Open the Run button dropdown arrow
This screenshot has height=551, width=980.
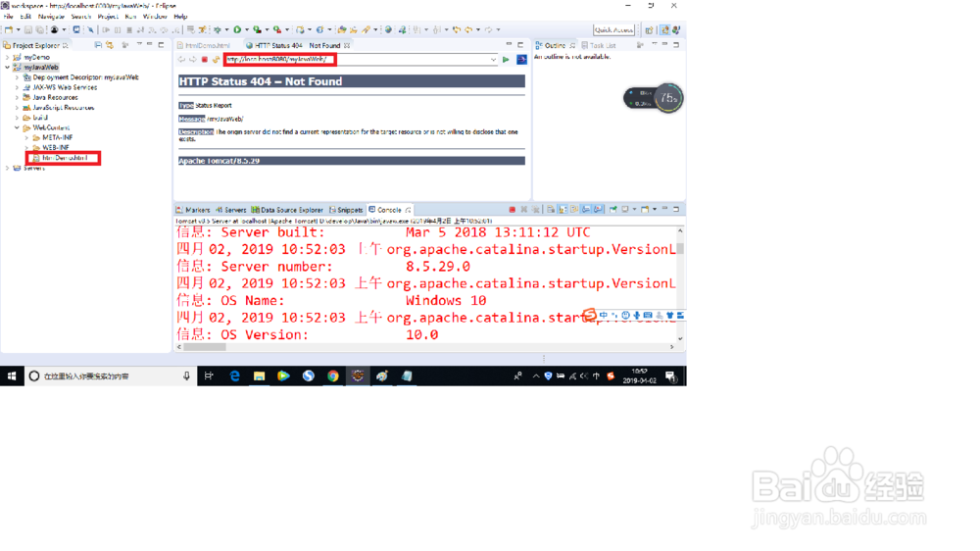click(247, 29)
